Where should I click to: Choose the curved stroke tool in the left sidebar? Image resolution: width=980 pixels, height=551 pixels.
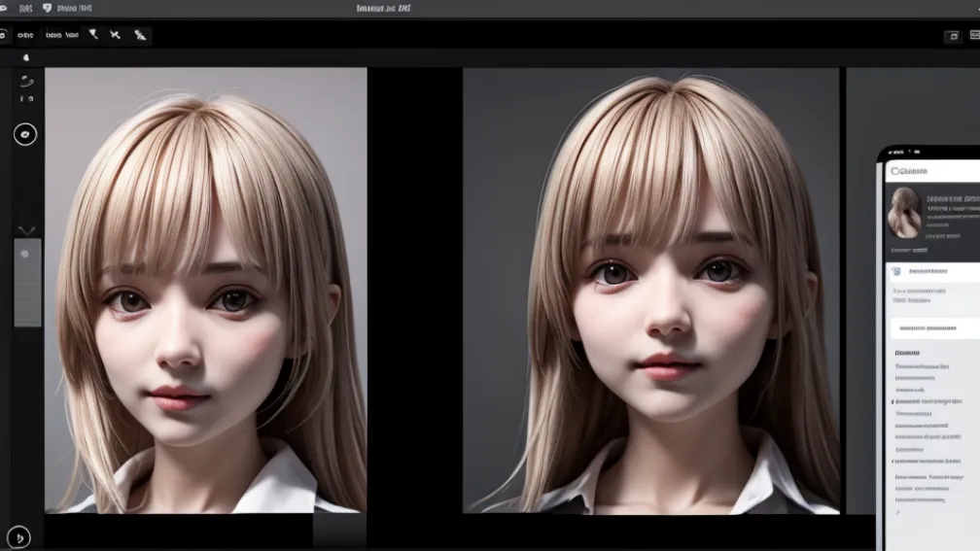pos(26,82)
